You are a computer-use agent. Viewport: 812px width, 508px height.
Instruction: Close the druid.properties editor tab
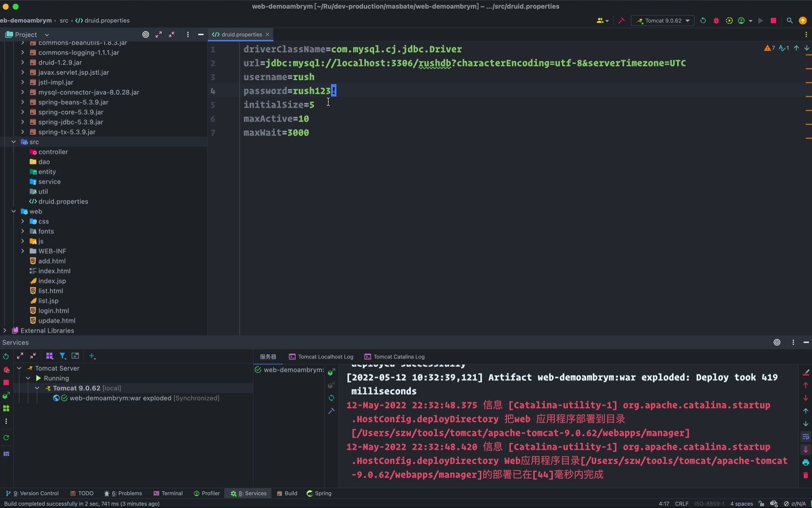(x=267, y=34)
